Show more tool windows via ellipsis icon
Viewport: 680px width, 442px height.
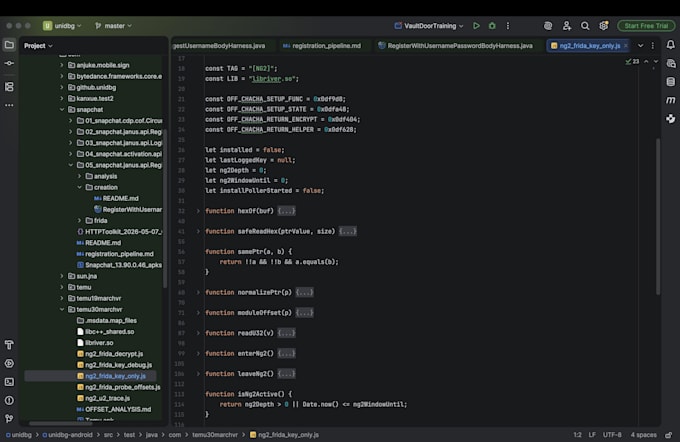coord(9,105)
